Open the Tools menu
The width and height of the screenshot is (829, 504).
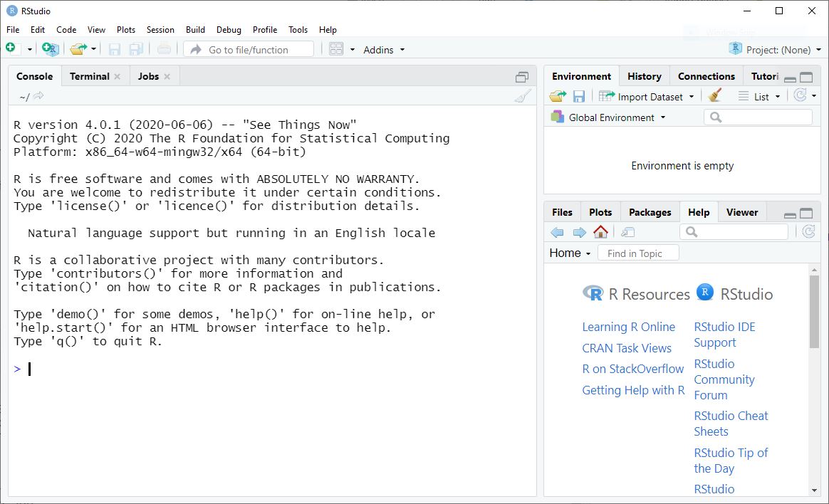coord(298,30)
